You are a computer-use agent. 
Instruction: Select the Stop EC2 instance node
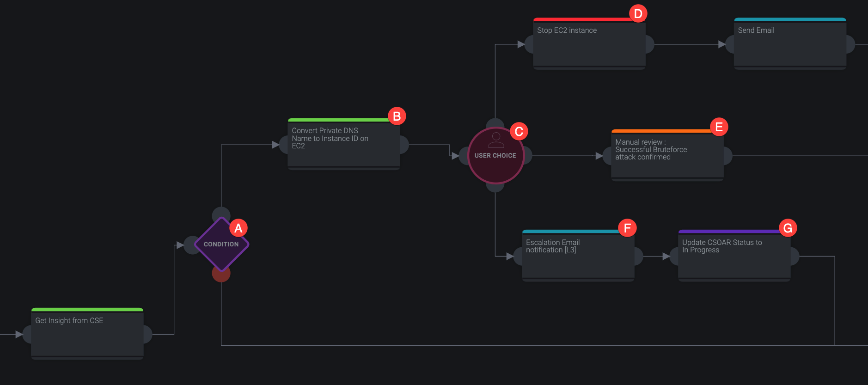click(589, 44)
